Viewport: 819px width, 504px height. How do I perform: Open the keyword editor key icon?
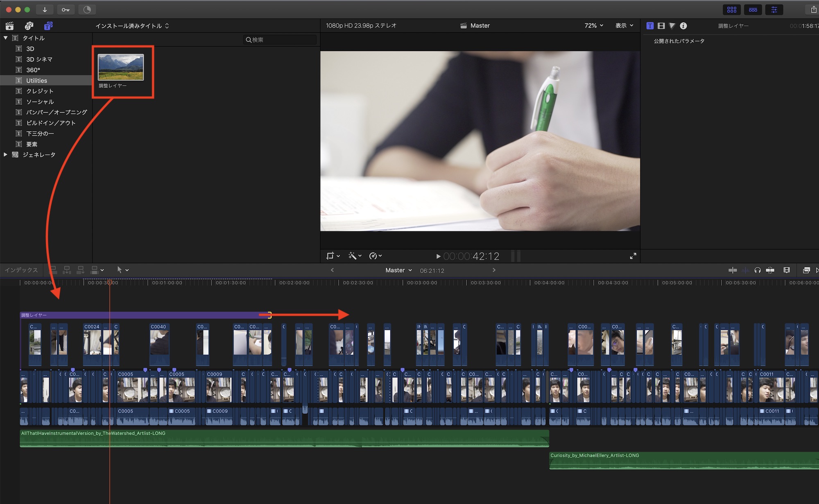click(66, 9)
